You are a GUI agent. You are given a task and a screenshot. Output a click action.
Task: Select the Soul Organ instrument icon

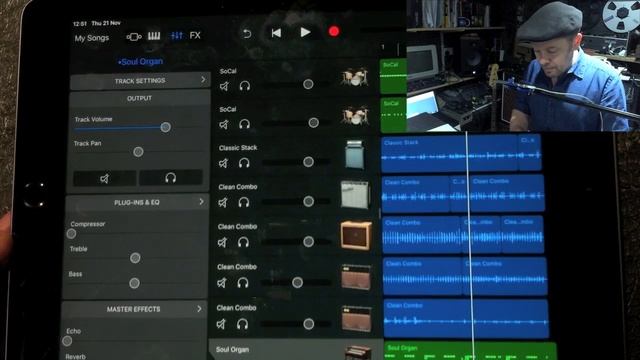pos(358,352)
